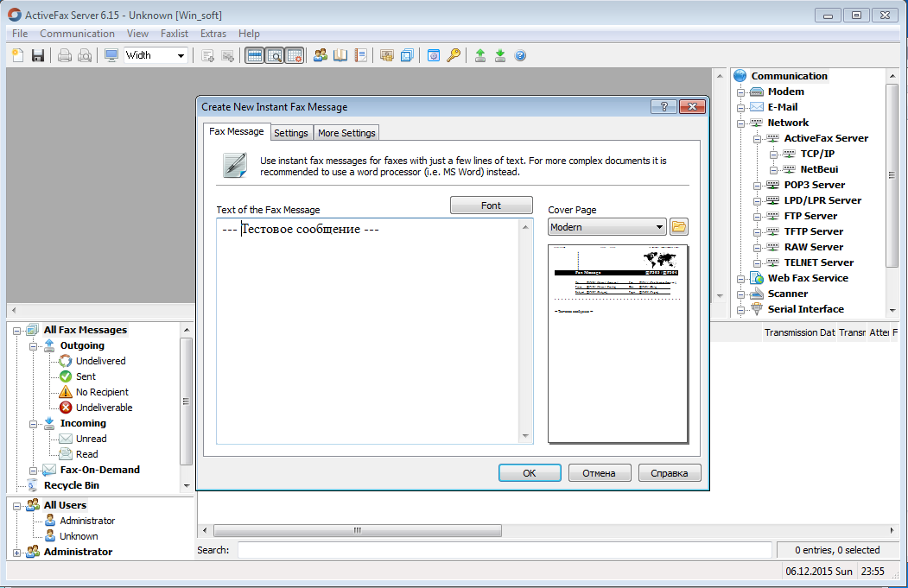Click the yellow key icon
Viewport: 908px width, 588px height.
pyautogui.click(x=454, y=55)
